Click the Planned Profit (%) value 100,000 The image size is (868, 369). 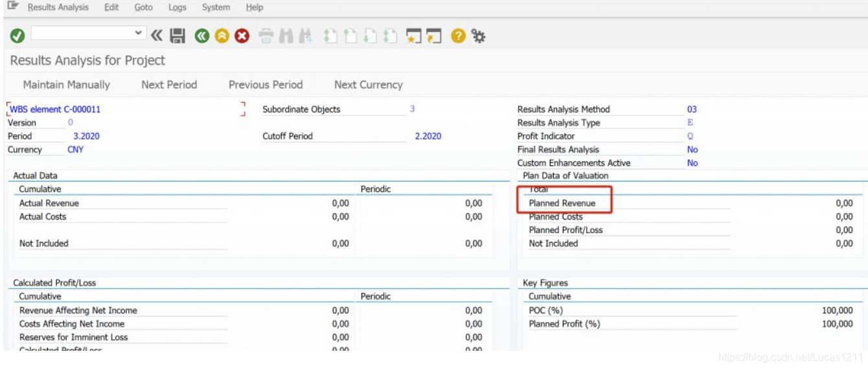click(838, 324)
